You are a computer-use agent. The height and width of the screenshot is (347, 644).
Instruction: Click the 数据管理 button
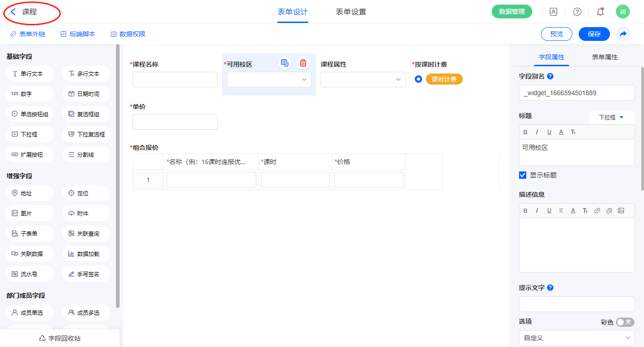click(512, 12)
